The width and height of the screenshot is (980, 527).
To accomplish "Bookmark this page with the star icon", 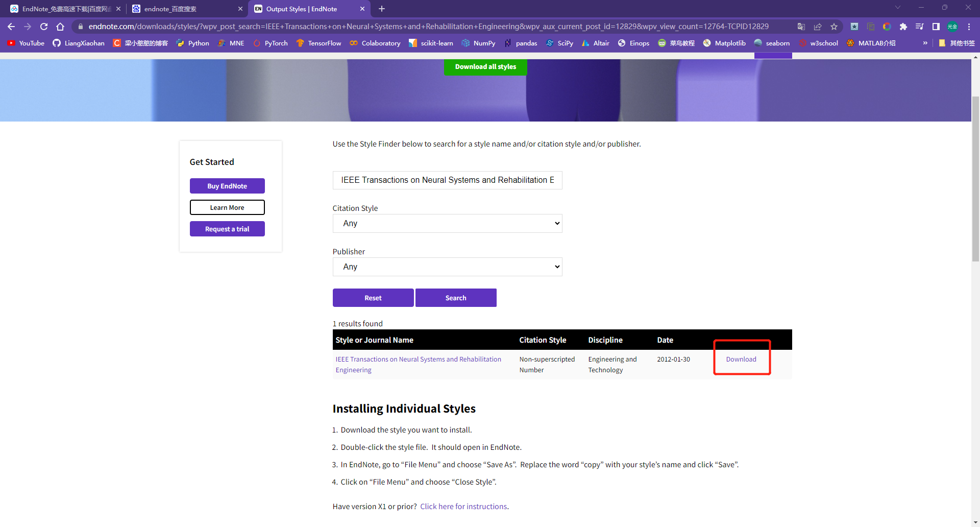I will [x=834, y=27].
